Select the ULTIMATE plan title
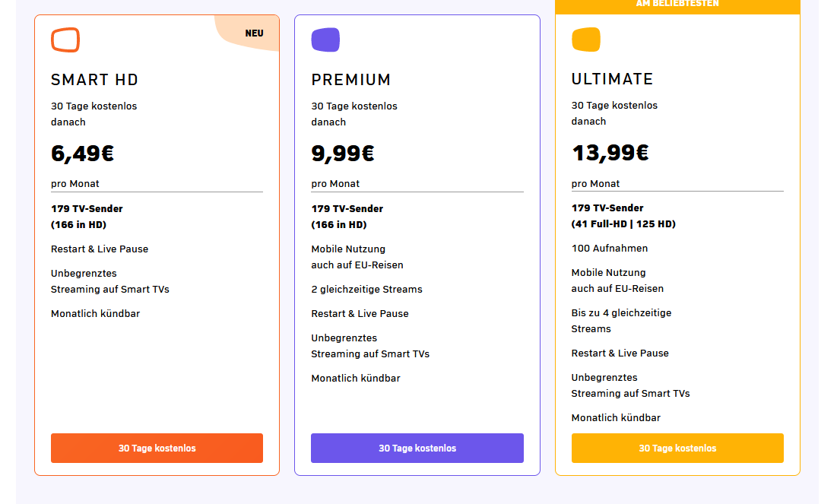Screen dimensions: 837x504 [612, 79]
